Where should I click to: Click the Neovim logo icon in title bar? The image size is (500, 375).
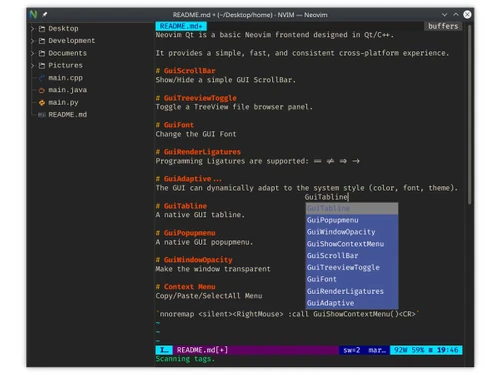tap(33, 14)
